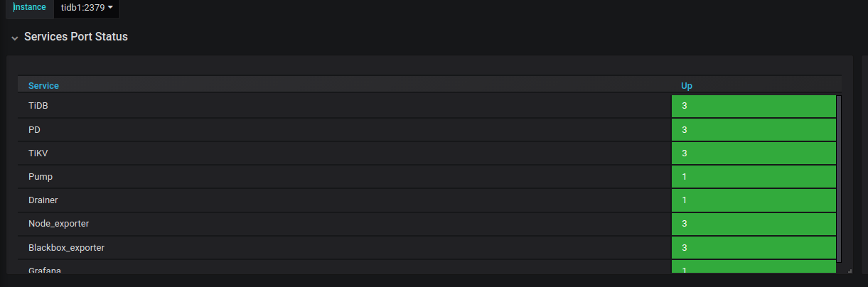Screen dimensions: 868x287
Task: Select the Node_exporter service cell
Action: 58,224
